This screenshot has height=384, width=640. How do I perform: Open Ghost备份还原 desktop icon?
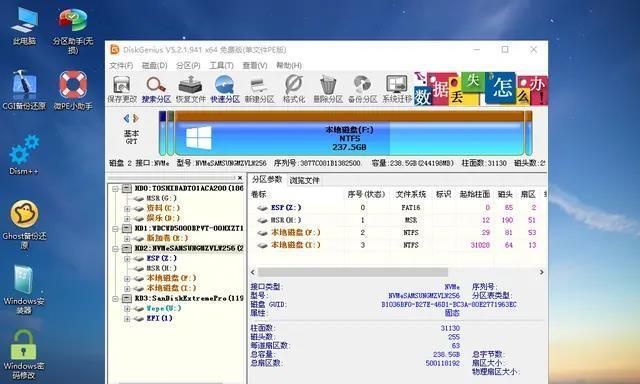(x=24, y=224)
